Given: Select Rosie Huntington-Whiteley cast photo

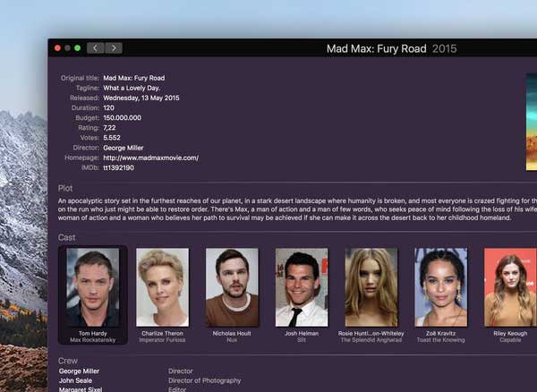Looking at the screenshot, I should [x=371, y=287].
